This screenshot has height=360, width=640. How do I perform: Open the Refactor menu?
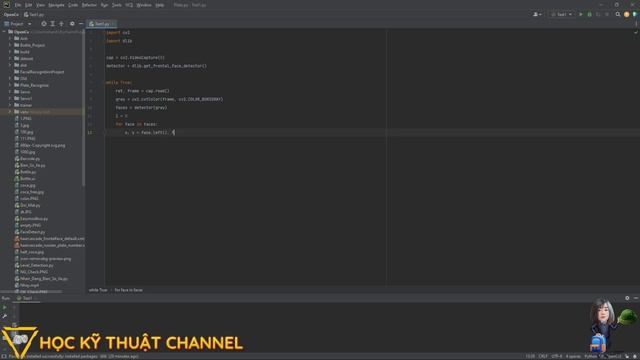[89, 5]
